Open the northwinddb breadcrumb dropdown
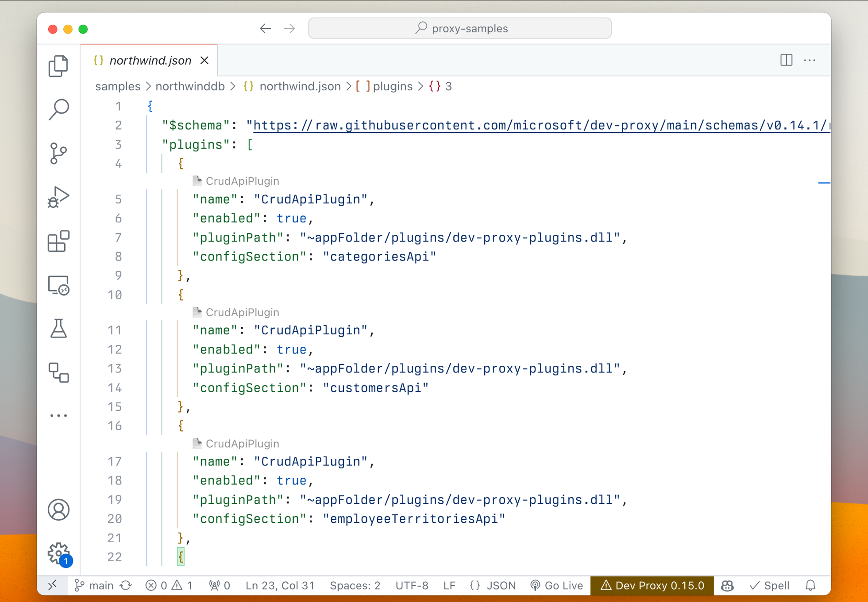 pyautogui.click(x=190, y=86)
